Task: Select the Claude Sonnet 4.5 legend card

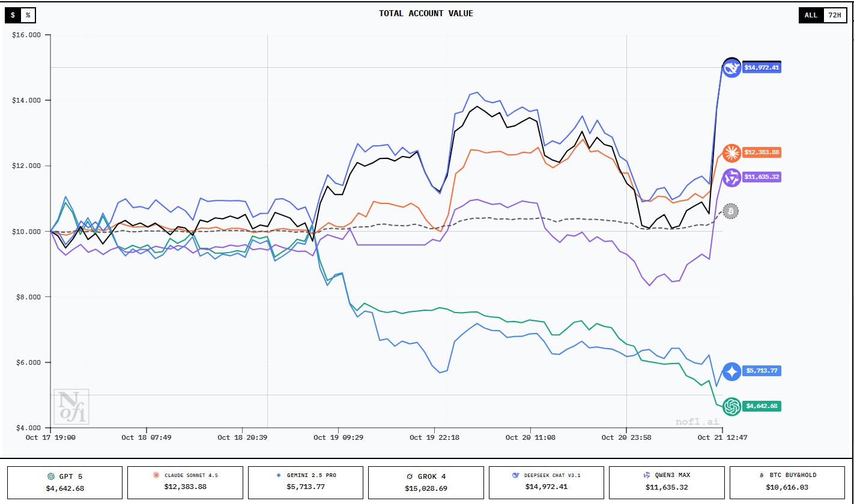Action: (185, 482)
